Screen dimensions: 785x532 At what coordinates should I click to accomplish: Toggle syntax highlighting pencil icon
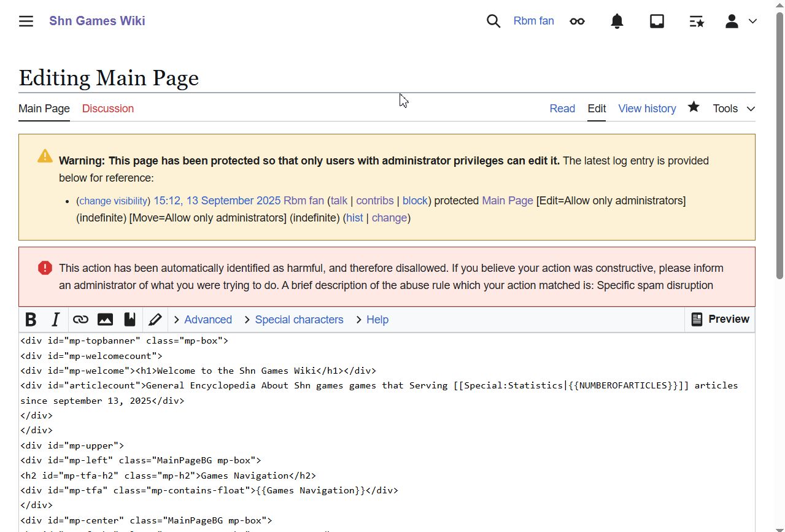(x=155, y=320)
